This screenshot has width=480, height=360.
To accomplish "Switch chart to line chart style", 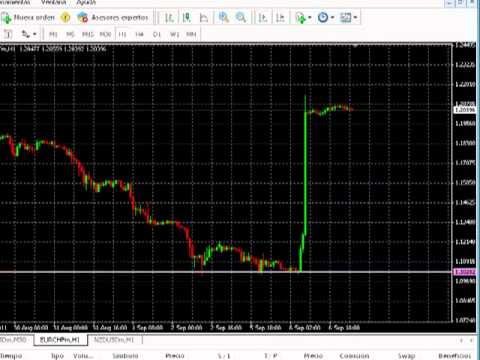I will click(204, 17).
